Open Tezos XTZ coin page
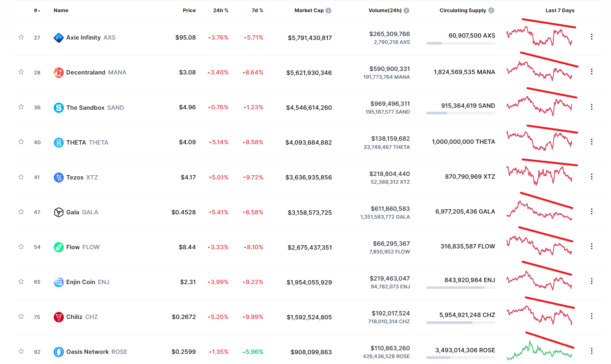611x364 pixels. click(82, 177)
